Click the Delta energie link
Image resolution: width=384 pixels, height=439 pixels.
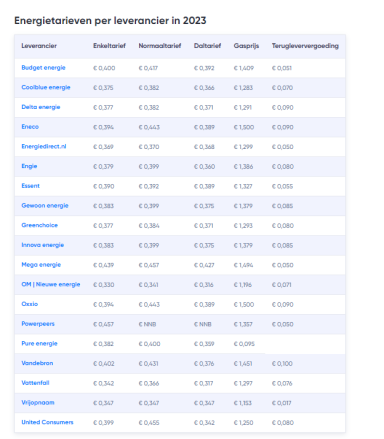tap(41, 107)
